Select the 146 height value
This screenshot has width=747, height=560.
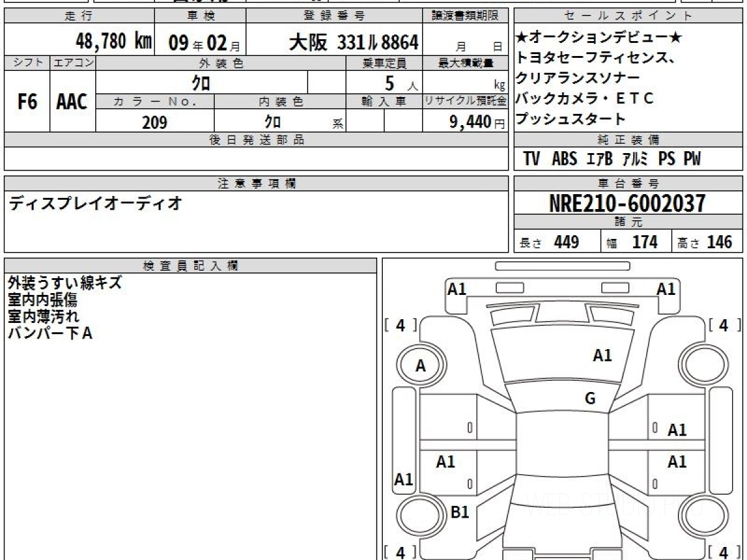(720, 242)
